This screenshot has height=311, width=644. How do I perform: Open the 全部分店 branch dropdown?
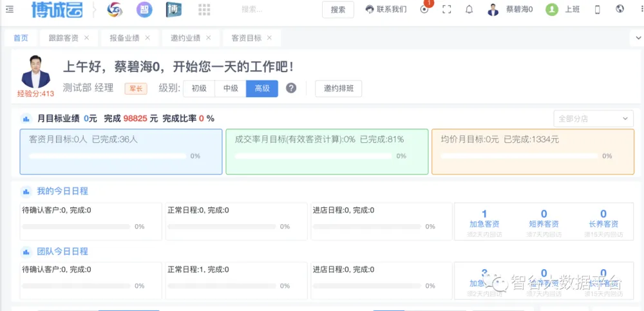click(592, 118)
